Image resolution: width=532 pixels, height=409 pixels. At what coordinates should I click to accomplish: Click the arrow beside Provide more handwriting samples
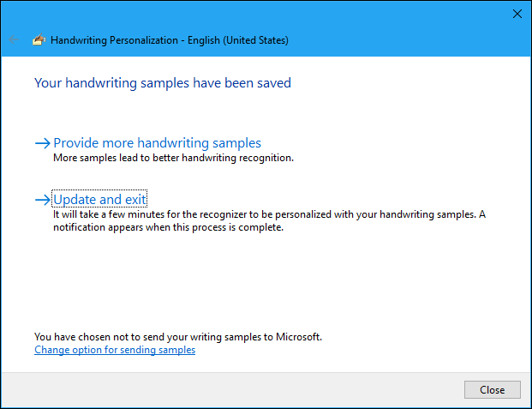click(43, 143)
